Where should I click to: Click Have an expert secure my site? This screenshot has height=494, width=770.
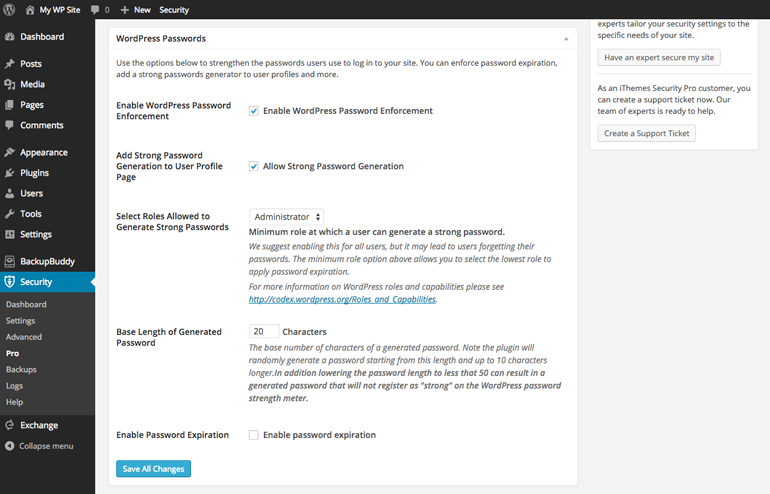click(x=659, y=57)
